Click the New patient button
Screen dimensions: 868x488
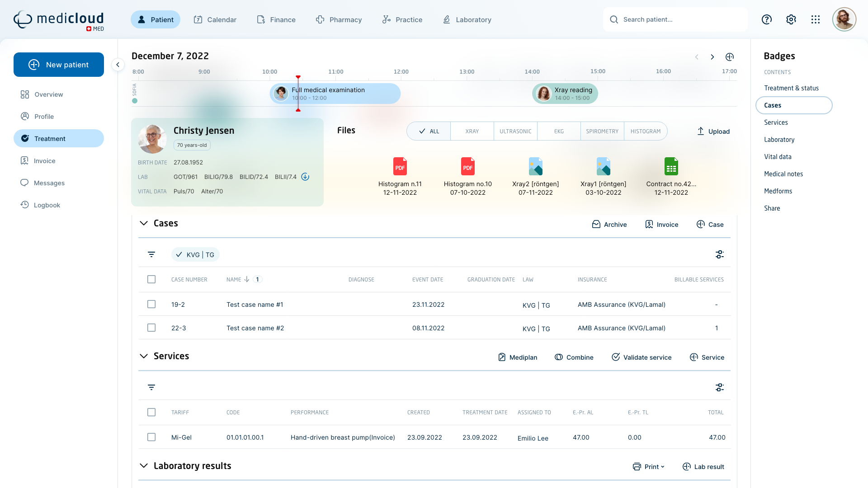point(59,65)
